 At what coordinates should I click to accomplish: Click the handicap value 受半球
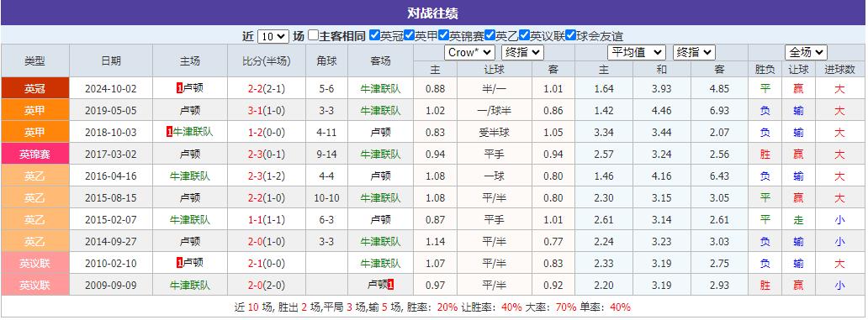[494, 133]
